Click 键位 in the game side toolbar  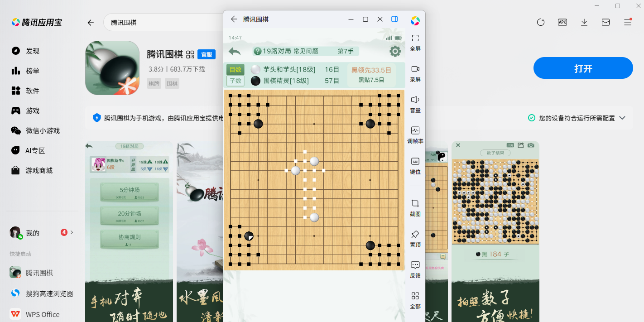coord(415,165)
